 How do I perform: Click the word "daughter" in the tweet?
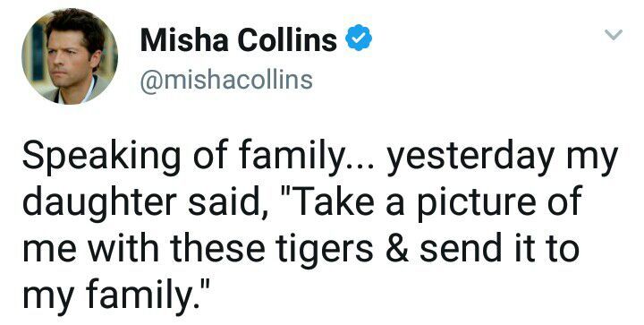(99, 203)
